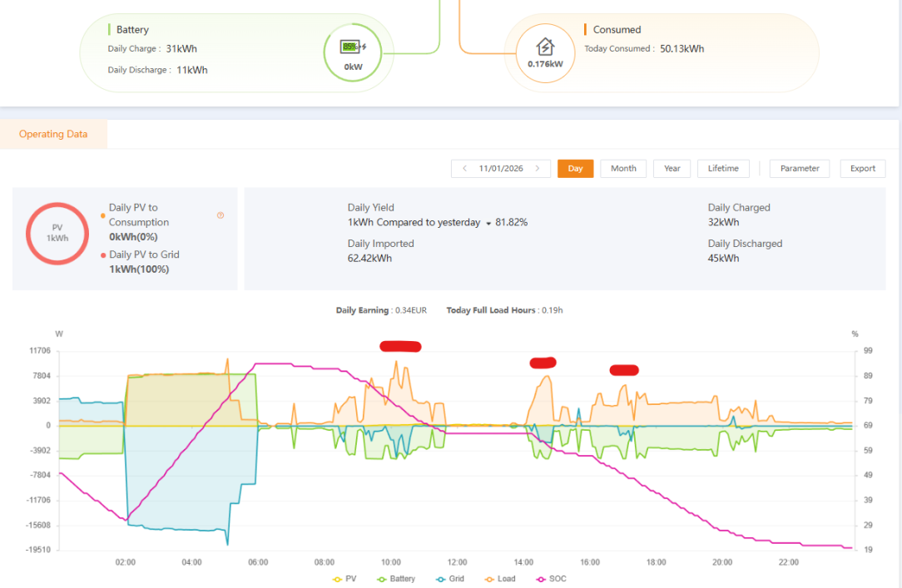Select the Day view button

(575, 168)
